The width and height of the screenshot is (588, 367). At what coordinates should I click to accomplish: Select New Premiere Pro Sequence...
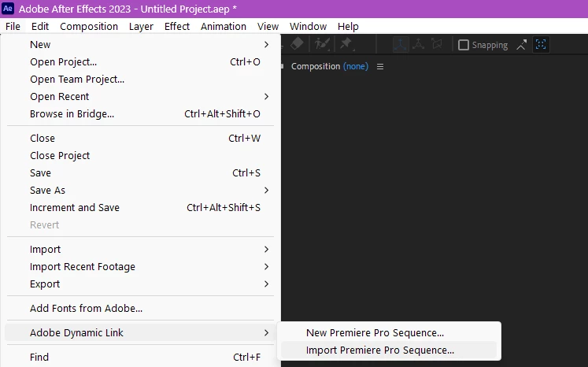[x=389, y=332]
